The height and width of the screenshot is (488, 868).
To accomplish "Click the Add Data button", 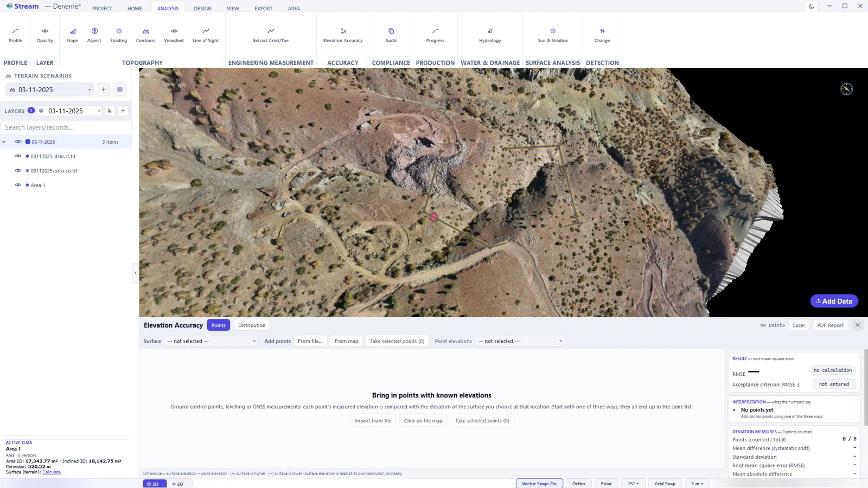I will tap(834, 301).
